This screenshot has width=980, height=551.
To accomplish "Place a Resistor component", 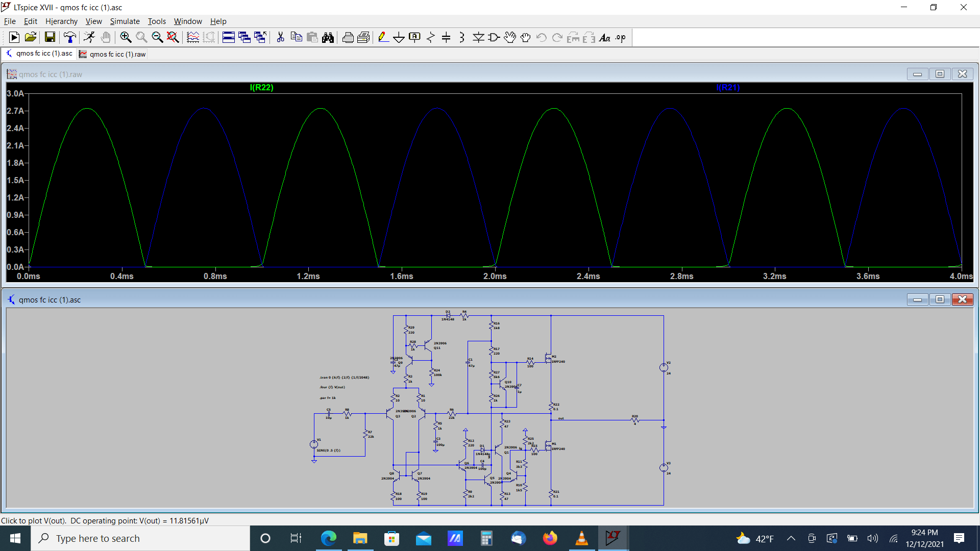I will 430,37.
